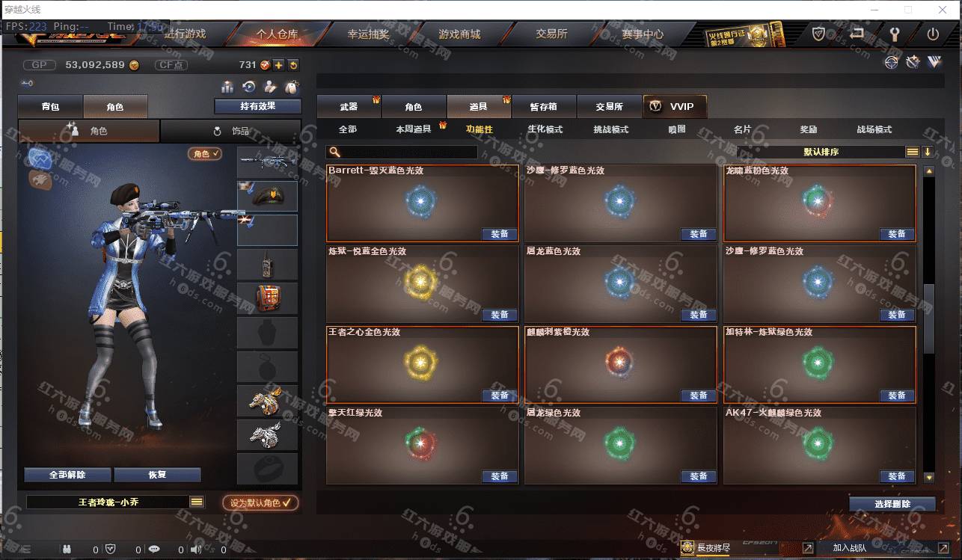This screenshot has width=962, height=560.
Task: Toggle 设为默认角色 checkbox button
Action: pos(260,502)
